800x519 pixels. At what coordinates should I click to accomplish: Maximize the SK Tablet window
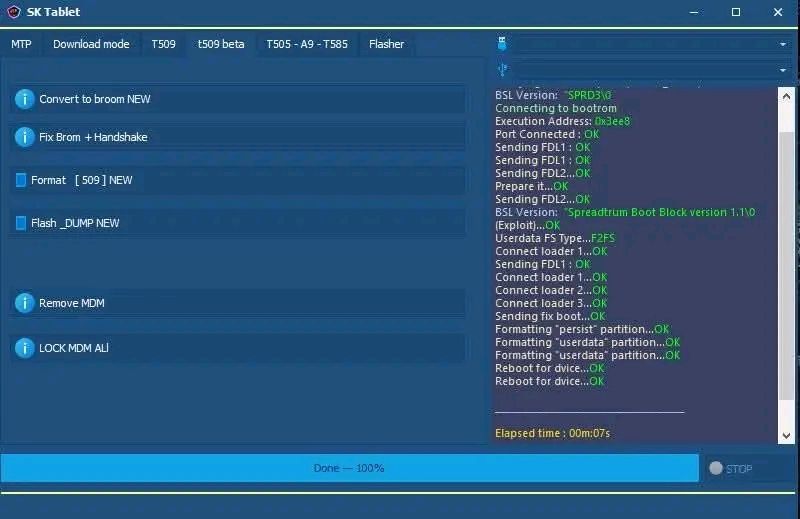tap(736, 12)
